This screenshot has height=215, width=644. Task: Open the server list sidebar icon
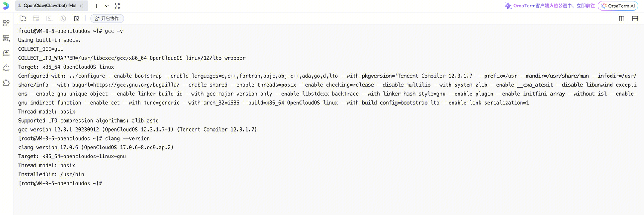(6, 38)
